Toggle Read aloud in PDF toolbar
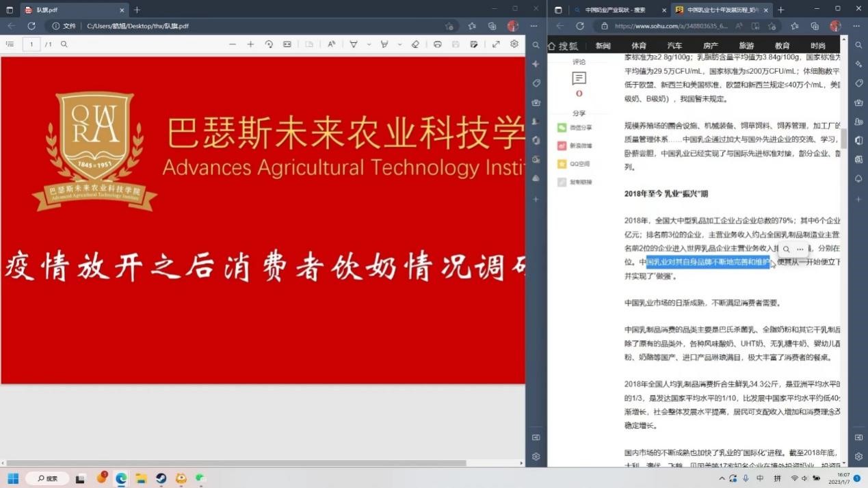The width and height of the screenshot is (868, 488). point(331,44)
